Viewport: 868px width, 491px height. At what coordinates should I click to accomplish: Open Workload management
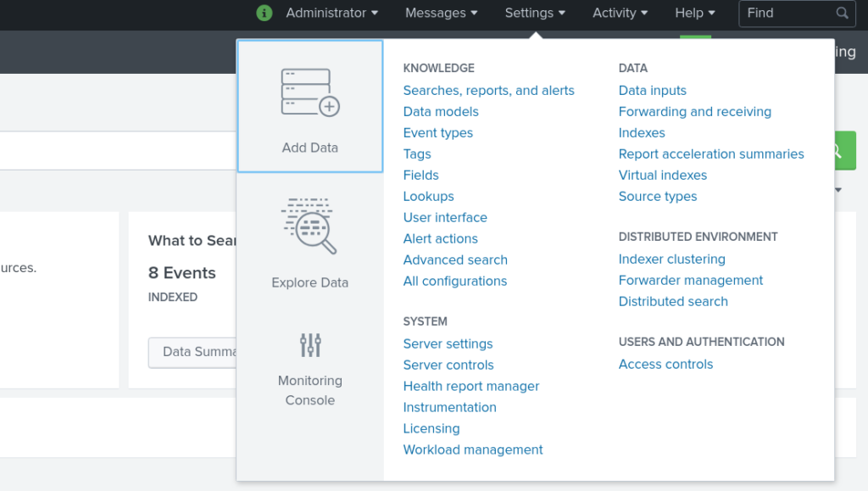[x=473, y=449]
